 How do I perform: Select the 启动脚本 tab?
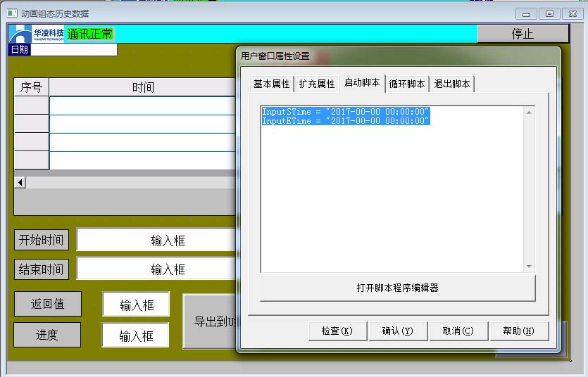pos(362,83)
